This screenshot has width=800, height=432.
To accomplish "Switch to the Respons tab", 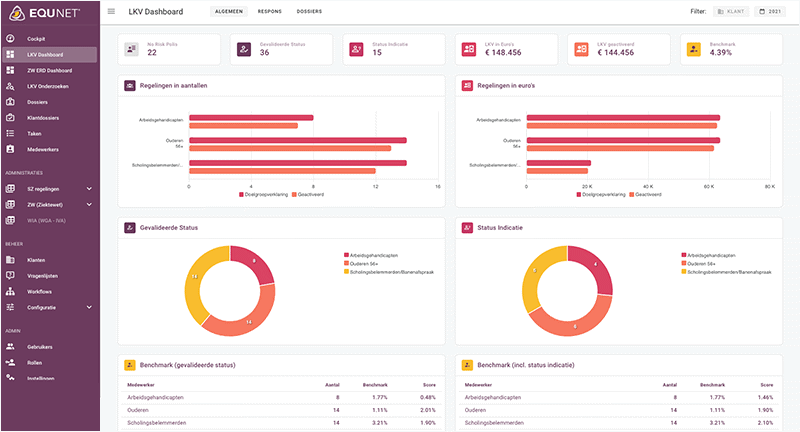I will point(269,11).
